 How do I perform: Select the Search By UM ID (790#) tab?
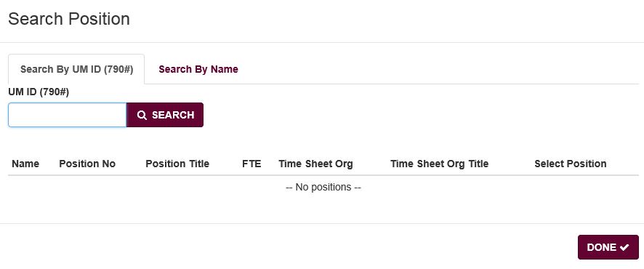pyautogui.click(x=76, y=69)
